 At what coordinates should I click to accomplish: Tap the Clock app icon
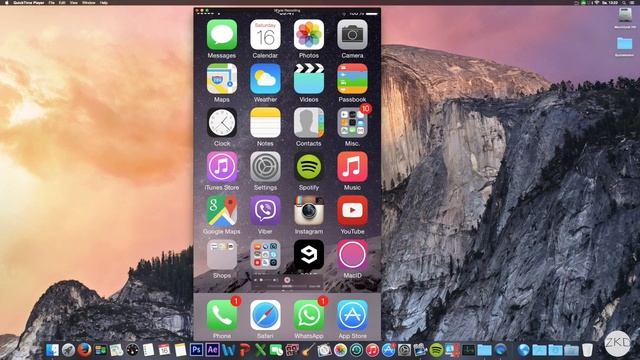pyautogui.click(x=222, y=123)
